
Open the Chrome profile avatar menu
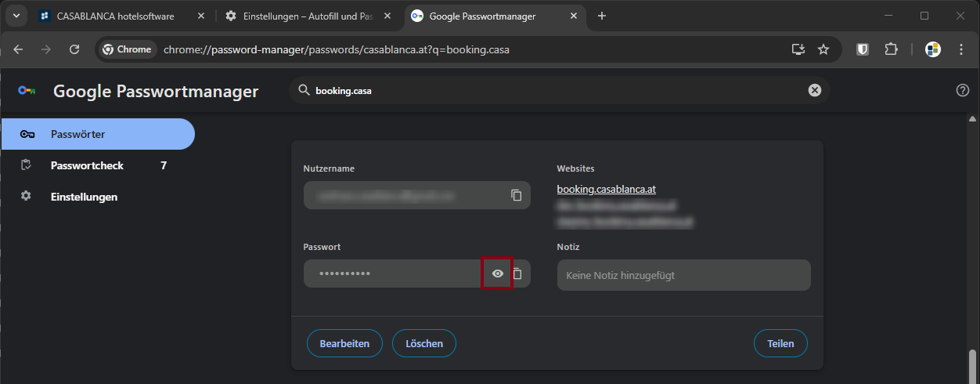pos(932,49)
